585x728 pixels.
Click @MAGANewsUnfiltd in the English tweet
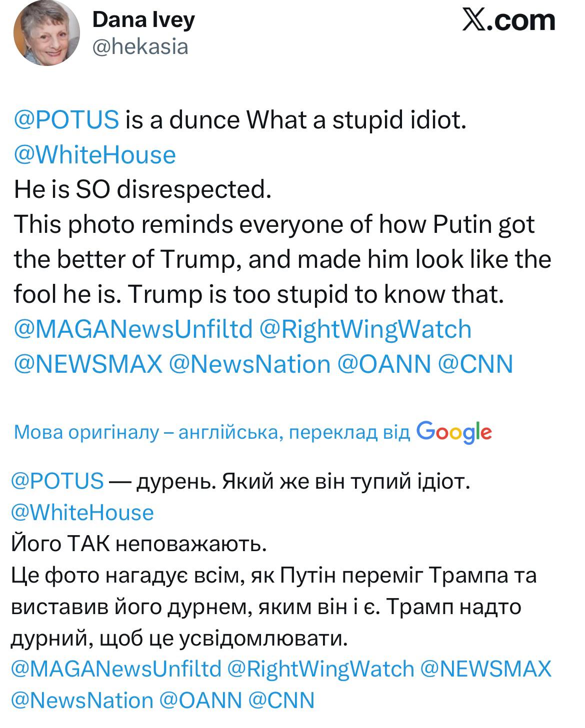(133, 329)
